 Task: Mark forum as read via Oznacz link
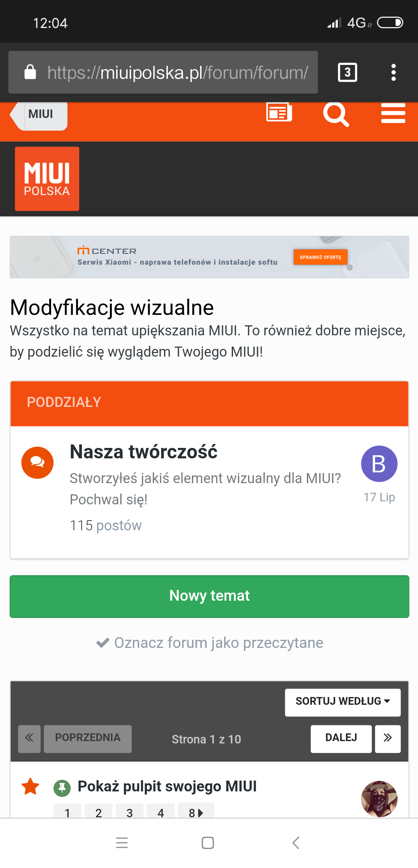pyautogui.click(x=210, y=643)
